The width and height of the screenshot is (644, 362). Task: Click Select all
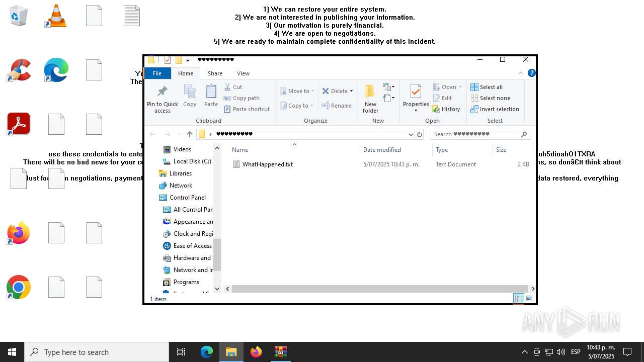(x=487, y=87)
